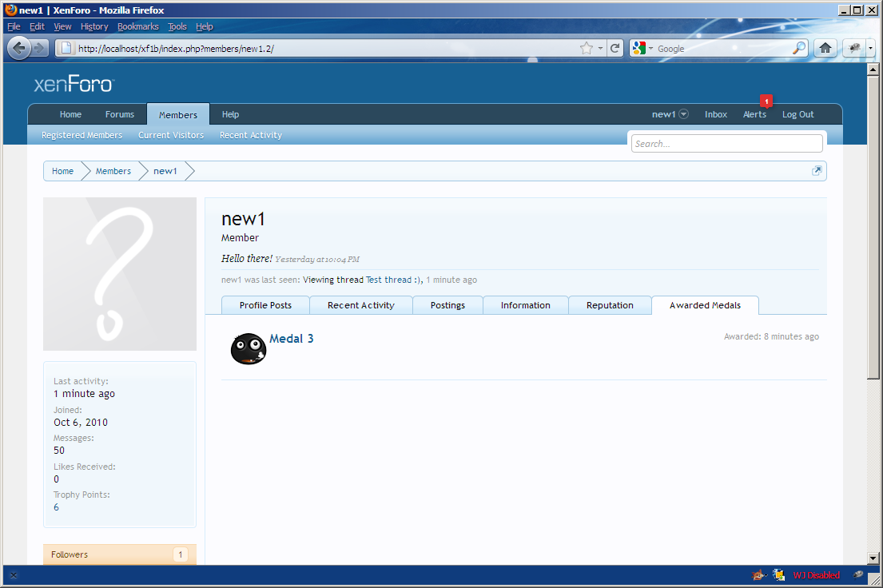The width and height of the screenshot is (883, 588).
Task: Open the Test thread :) link
Action: click(393, 280)
